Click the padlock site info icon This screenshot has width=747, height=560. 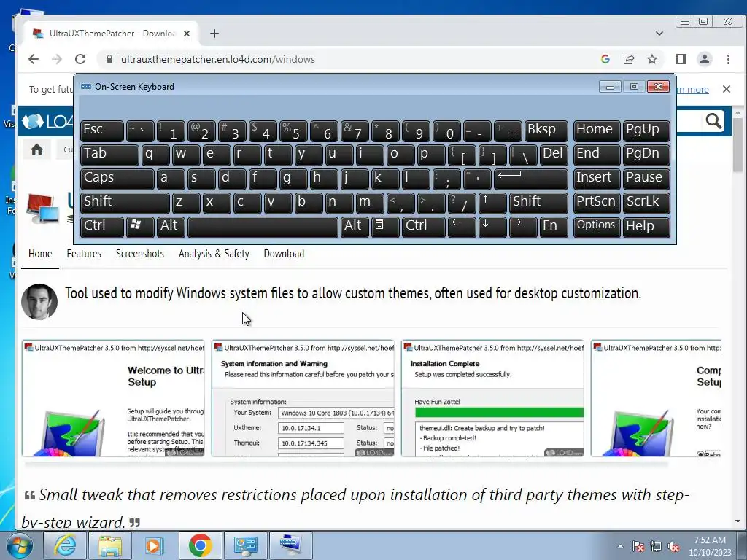[109, 59]
